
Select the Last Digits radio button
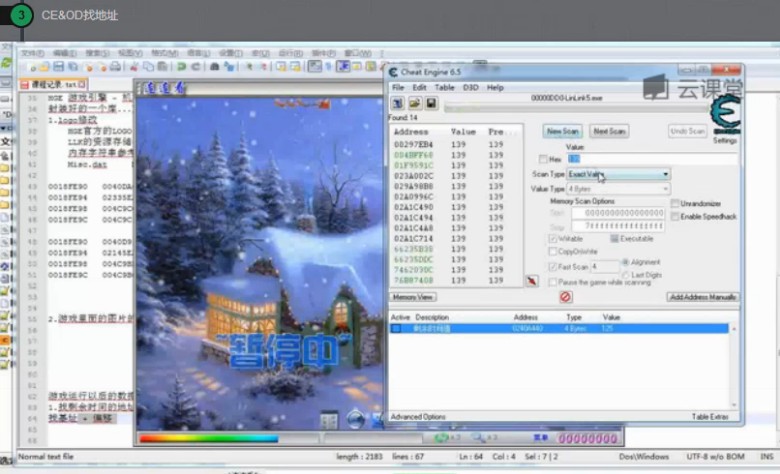point(625,275)
